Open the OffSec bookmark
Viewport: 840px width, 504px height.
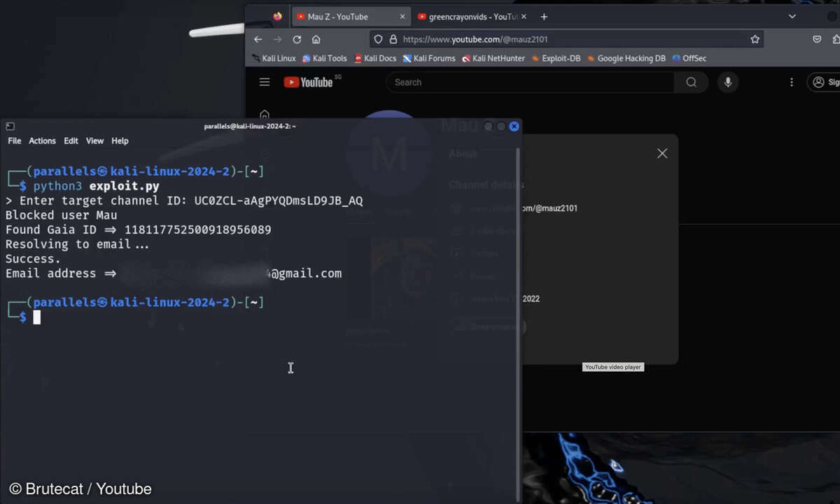click(689, 59)
